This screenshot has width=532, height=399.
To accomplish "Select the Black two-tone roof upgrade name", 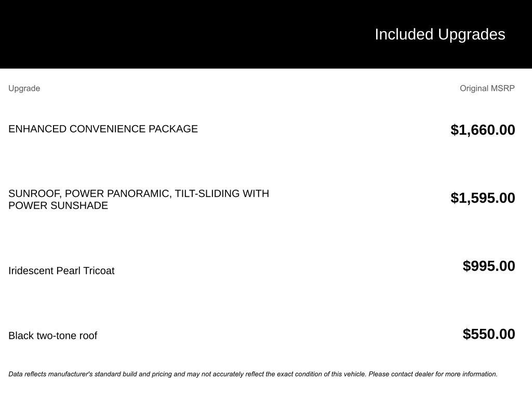I will (x=52, y=336).
